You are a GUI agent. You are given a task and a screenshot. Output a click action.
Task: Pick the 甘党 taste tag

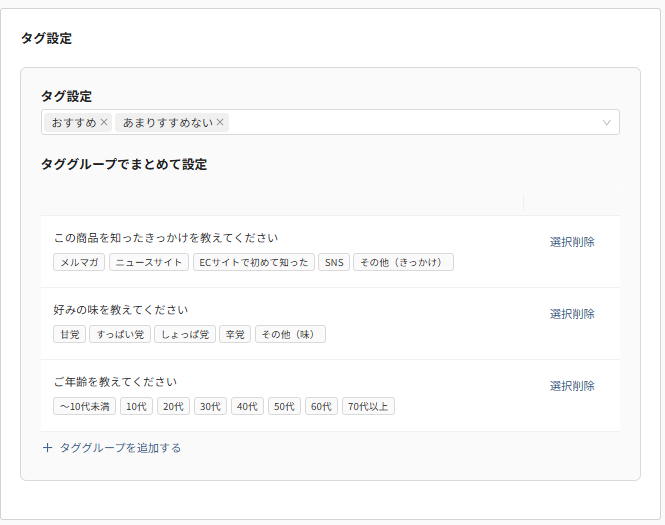69,334
